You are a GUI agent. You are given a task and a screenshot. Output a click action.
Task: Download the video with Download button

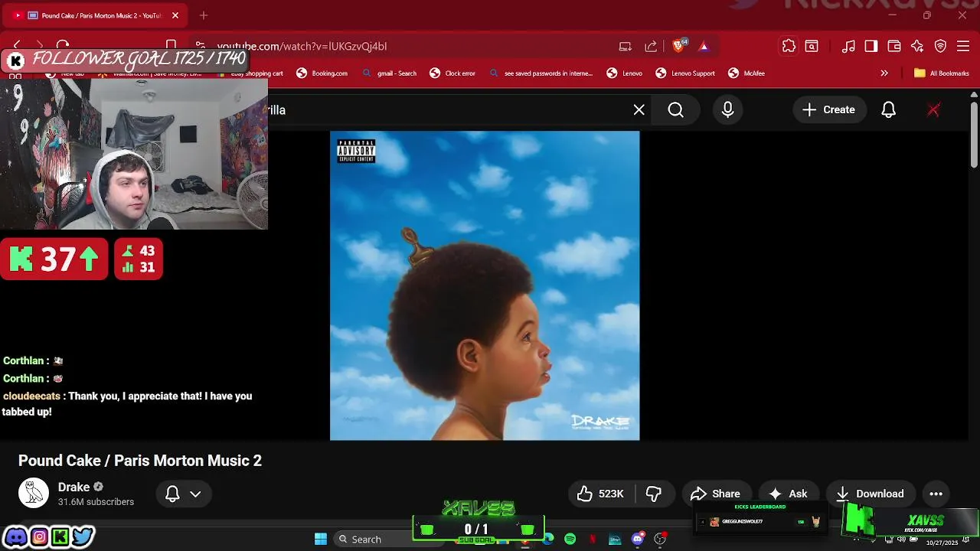pos(871,494)
